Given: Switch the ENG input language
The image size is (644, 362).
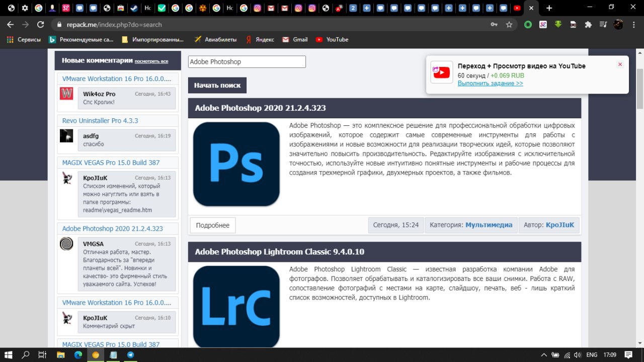Looking at the screenshot, I should click(593, 354).
